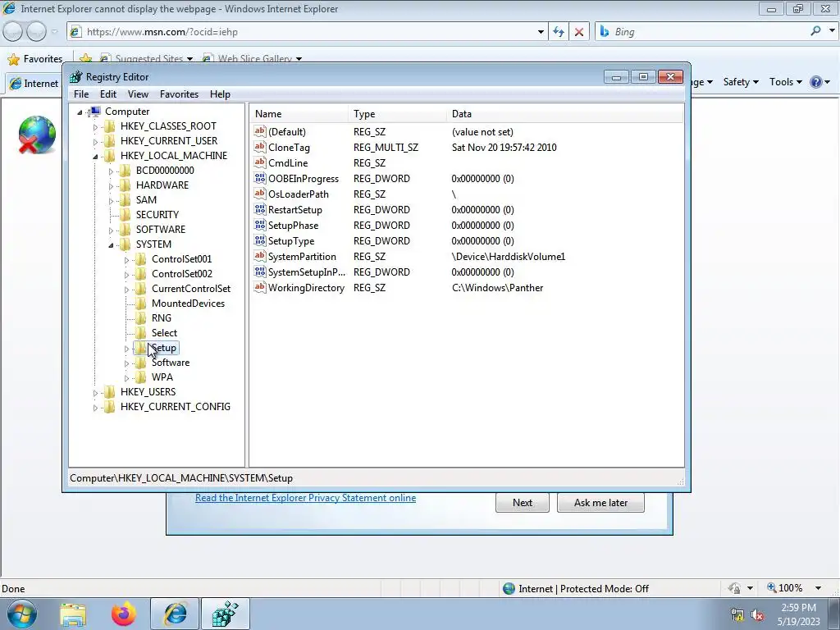Image resolution: width=840 pixels, height=630 pixels.
Task: Expand the HARDWARE key
Action: pos(111,186)
